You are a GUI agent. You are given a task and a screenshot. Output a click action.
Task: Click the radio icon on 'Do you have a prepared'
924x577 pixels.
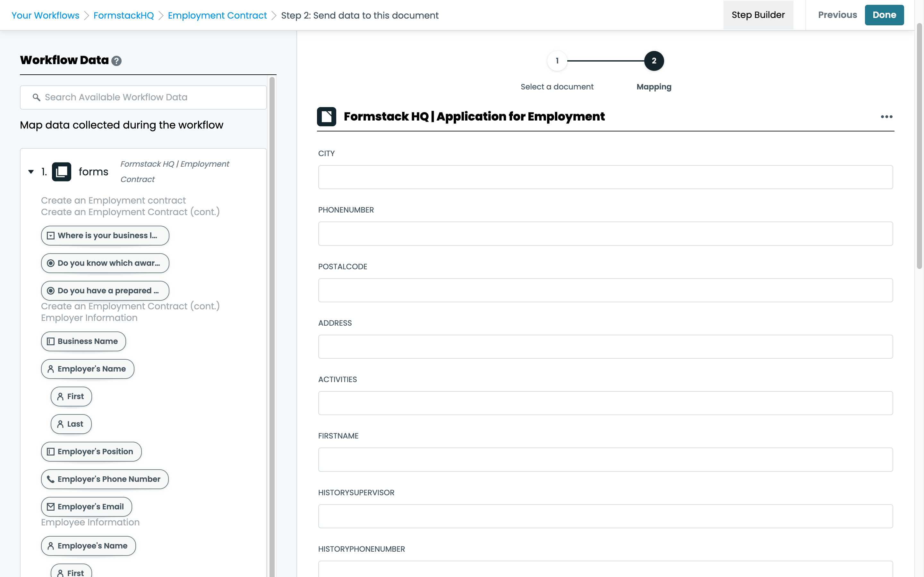coord(50,290)
